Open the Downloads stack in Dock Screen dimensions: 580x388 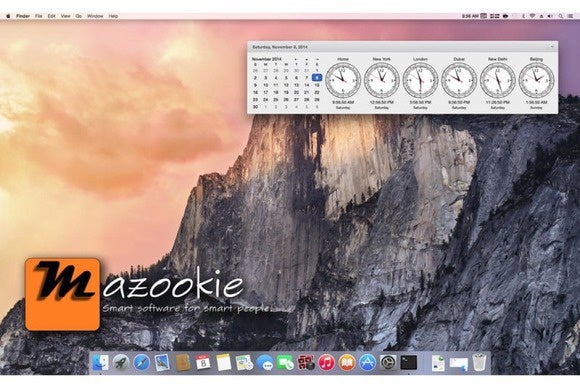(x=459, y=363)
